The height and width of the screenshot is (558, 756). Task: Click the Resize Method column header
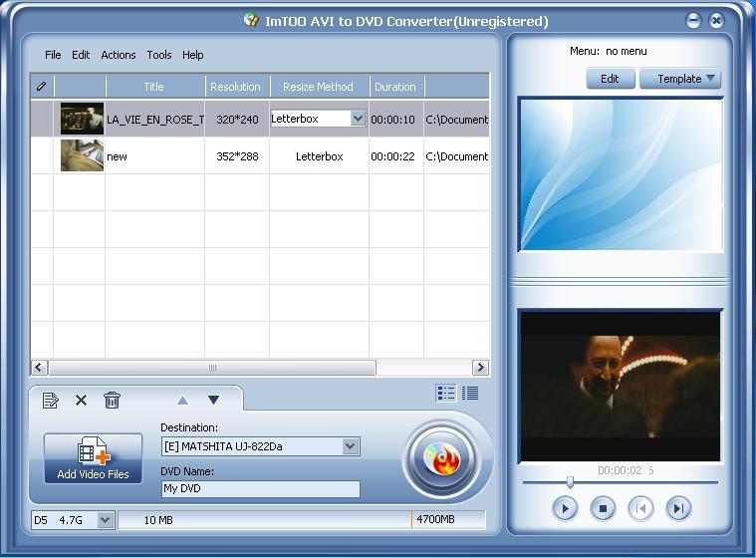[x=318, y=87]
